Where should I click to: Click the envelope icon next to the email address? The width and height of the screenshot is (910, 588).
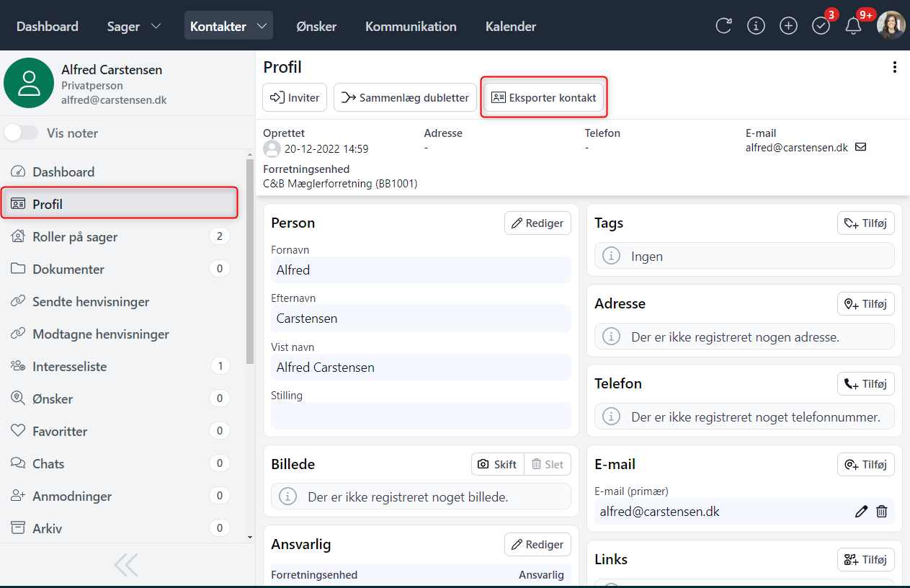tap(860, 147)
